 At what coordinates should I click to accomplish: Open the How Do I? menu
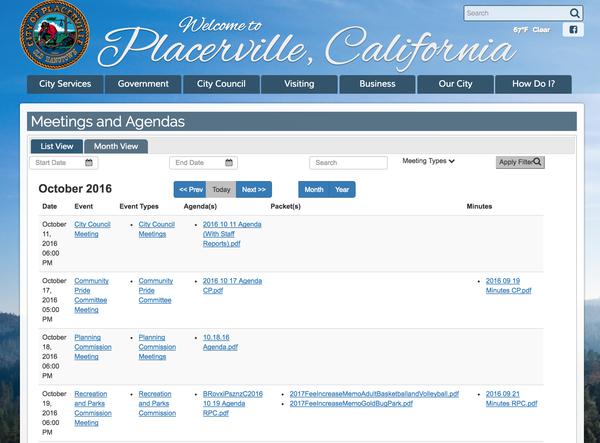click(533, 84)
